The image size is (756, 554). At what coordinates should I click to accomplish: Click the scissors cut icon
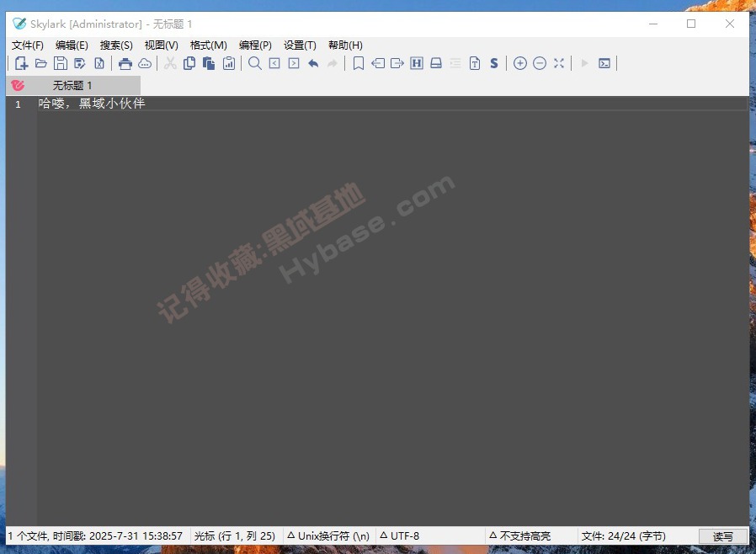click(x=170, y=63)
